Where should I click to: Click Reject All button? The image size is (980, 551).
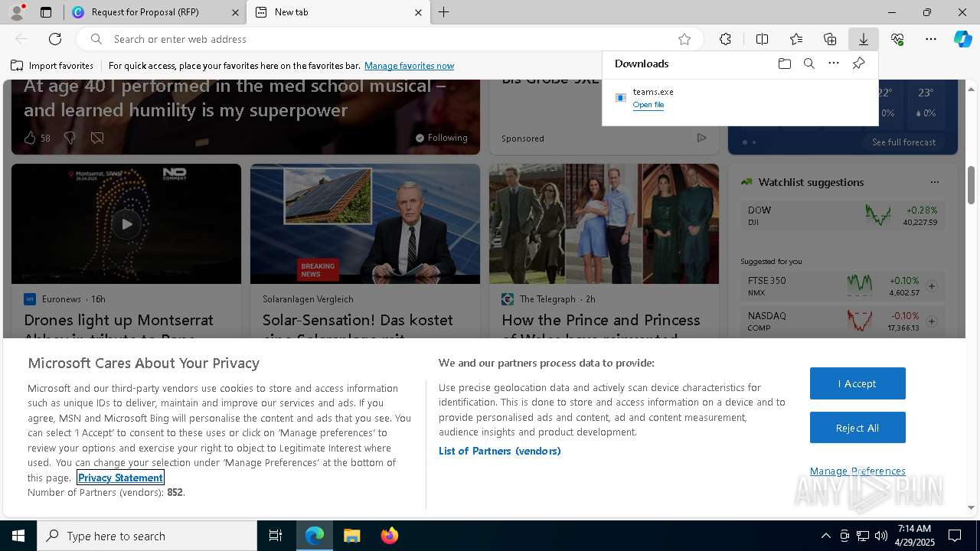[x=857, y=428]
